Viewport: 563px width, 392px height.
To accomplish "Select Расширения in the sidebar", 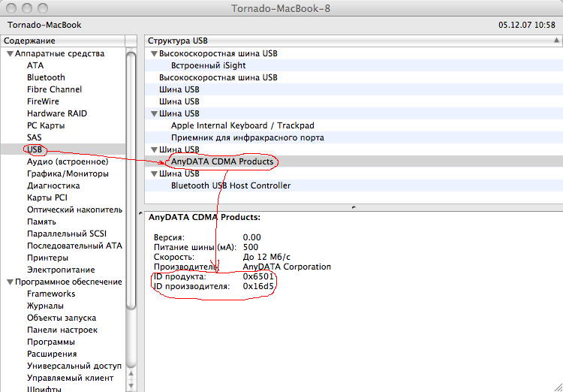I will (x=52, y=354).
